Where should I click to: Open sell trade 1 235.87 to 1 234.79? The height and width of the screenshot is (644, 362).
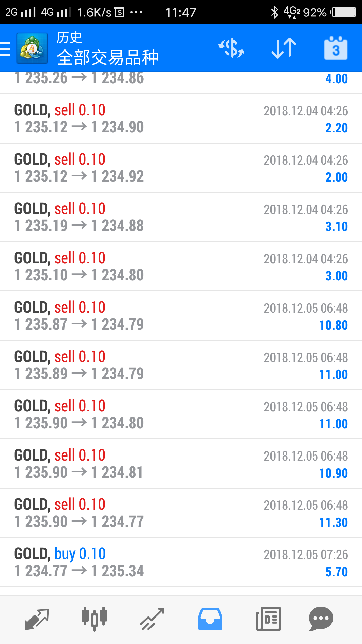pyautogui.click(x=181, y=316)
